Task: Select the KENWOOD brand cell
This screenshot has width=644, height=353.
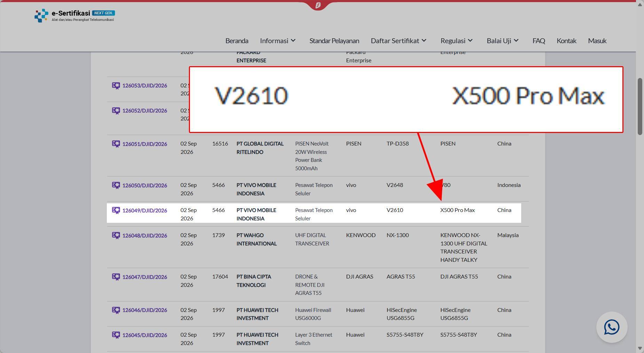Action: click(x=361, y=235)
